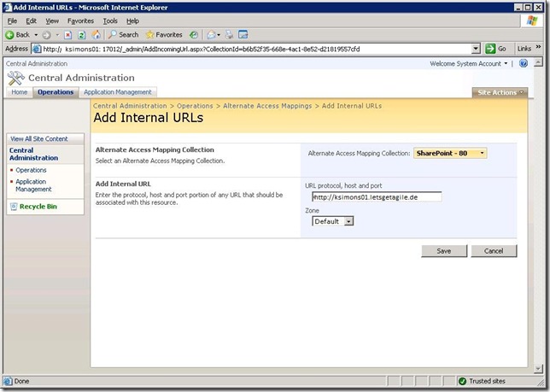Open the Tools menu
The height and width of the screenshot is (392, 550).
pos(110,21)
